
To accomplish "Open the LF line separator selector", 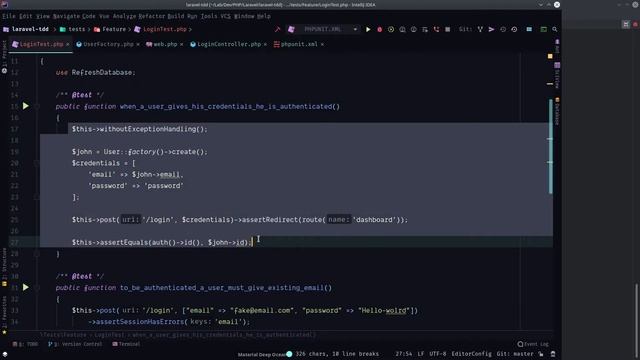I will pos(421,354).
